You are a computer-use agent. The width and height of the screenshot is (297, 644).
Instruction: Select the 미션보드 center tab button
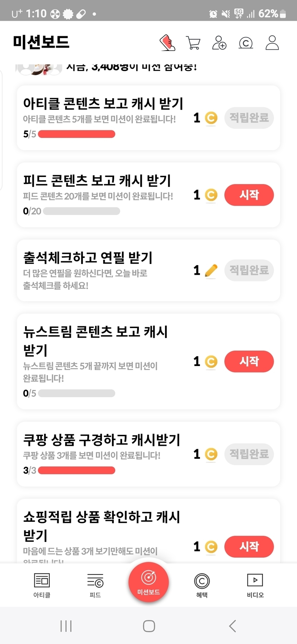[148, 582]
